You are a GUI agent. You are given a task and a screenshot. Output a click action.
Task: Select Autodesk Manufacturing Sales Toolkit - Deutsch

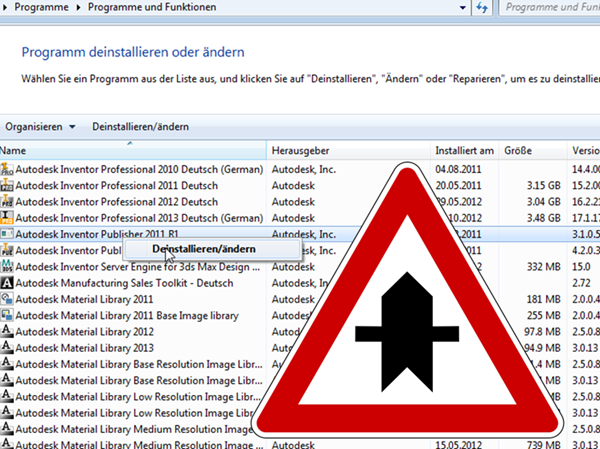click(124, 283)
